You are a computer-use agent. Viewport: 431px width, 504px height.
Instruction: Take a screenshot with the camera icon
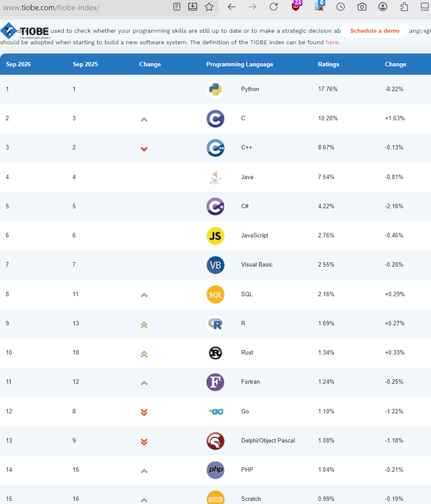362,7
